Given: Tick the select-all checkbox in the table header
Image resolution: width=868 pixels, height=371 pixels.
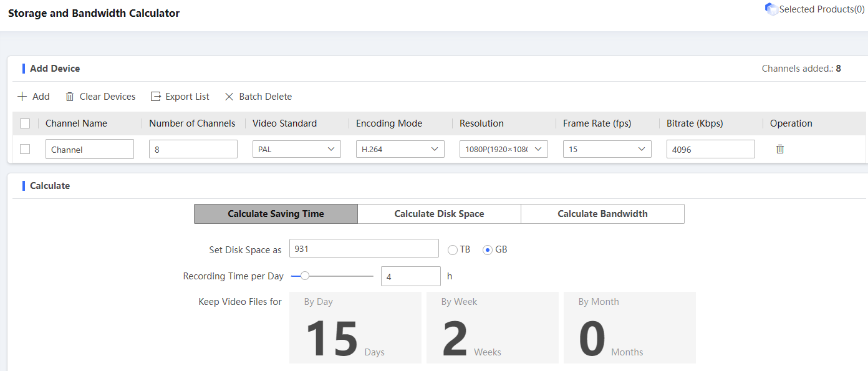Looking at the screenshot, I should pyautogui.click(x=25, y=123).
